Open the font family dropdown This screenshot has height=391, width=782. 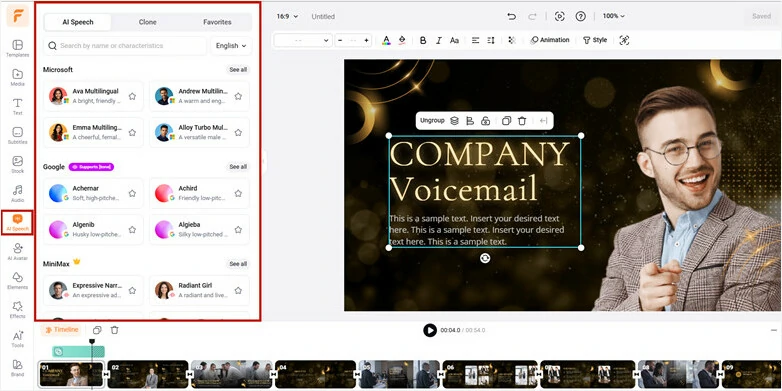(303, 40)
